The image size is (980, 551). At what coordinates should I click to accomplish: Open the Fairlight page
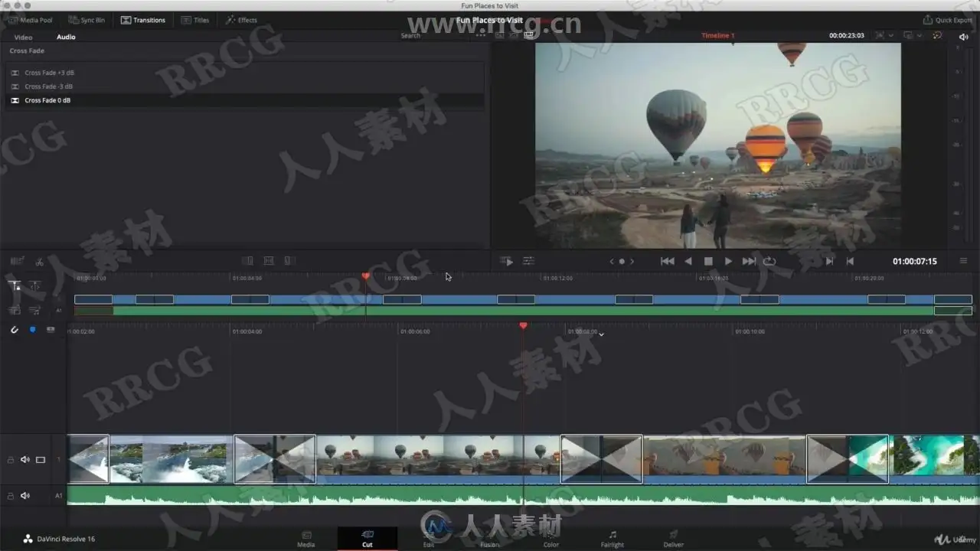[612, 539]
